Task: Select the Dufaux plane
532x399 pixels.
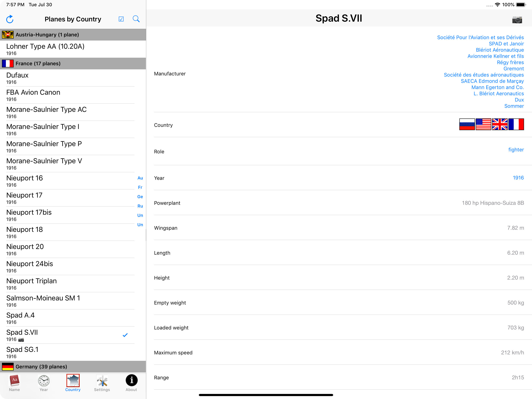Action: pyautogui.click(x=73, y=78)
